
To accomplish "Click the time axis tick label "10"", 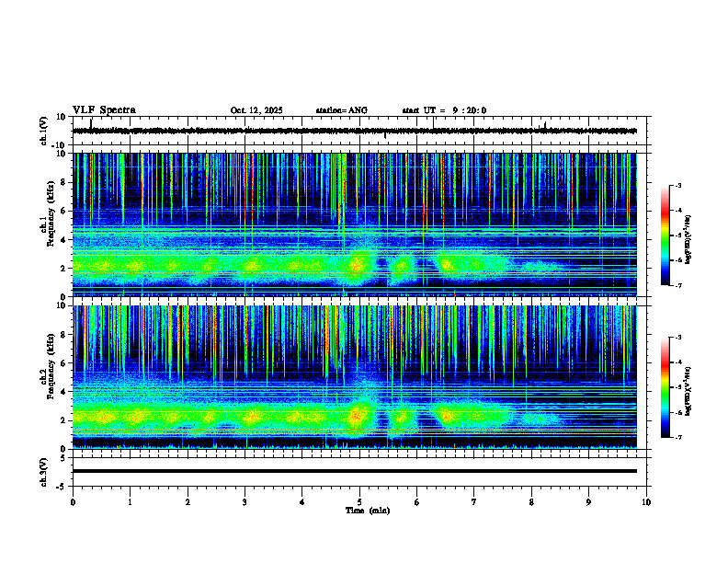I will (x=646, y=502).
